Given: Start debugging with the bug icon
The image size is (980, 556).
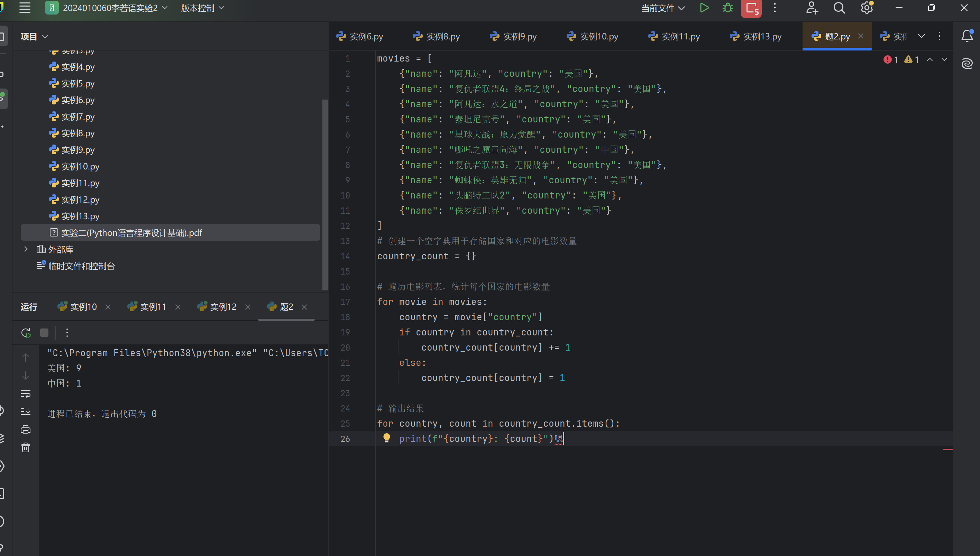Looking at the screenshot, I should 727,8.
